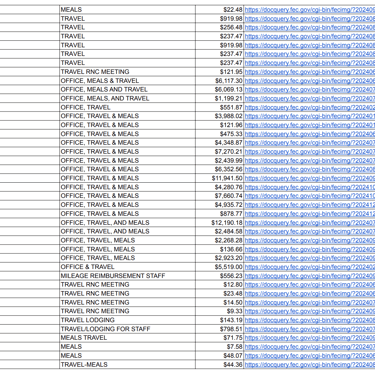Viewport: 375px width, 375px height.
Task: Select the $4,348.87 amount cell
Action: click(x=220, y=143)
